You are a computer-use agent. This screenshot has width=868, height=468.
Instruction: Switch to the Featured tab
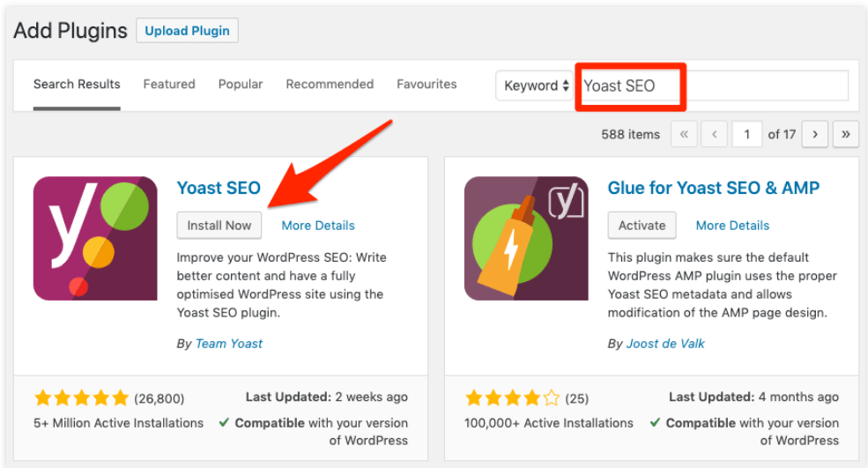pos(169,85)
